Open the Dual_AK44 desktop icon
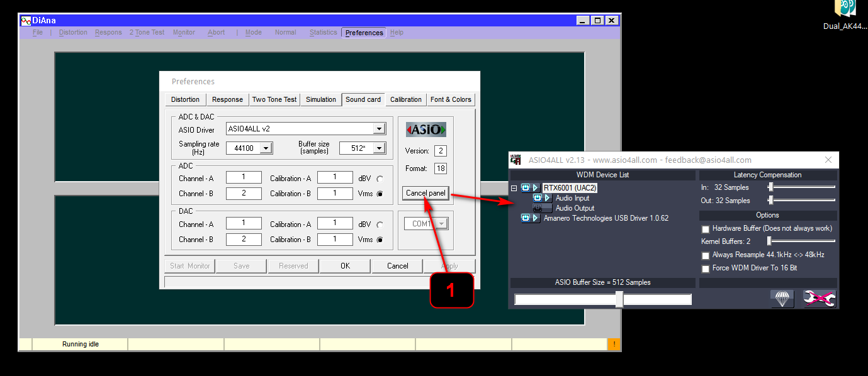This screenshot has height=376, width=868. (x=845, y=15)
